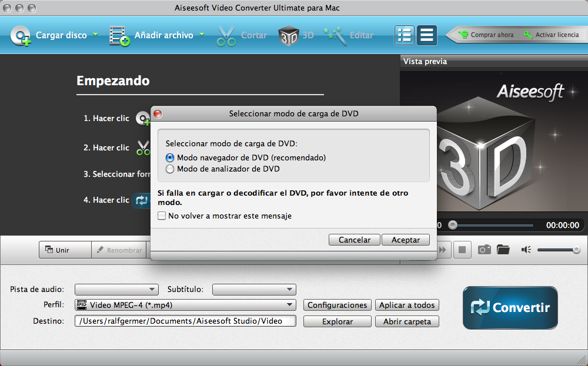Image resolution: width=588 pixels, height=366 pixels.
Task: Mute audio with speaker icon
Action: tap(526, 250)
